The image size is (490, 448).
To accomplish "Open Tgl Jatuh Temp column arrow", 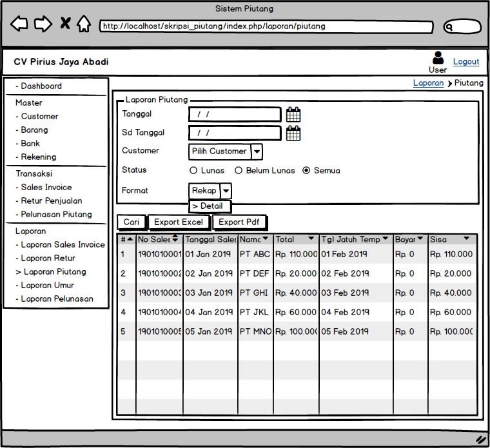I will tap(386, 239).
